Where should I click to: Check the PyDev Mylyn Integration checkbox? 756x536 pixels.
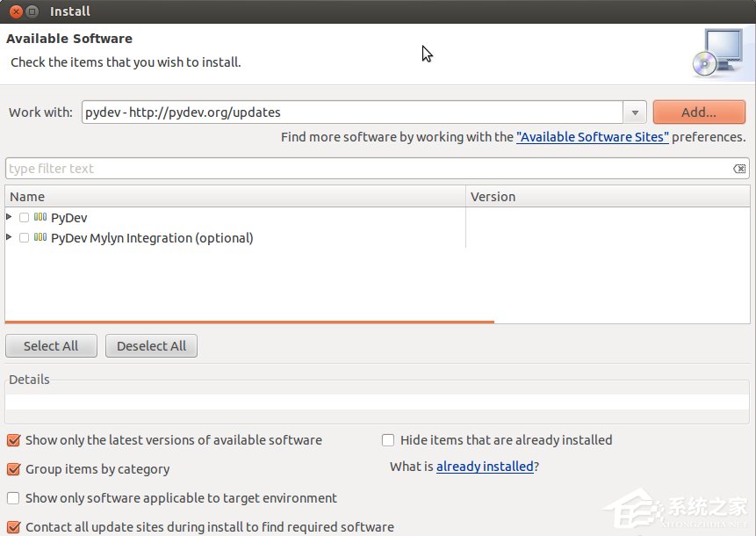(23, 237)
